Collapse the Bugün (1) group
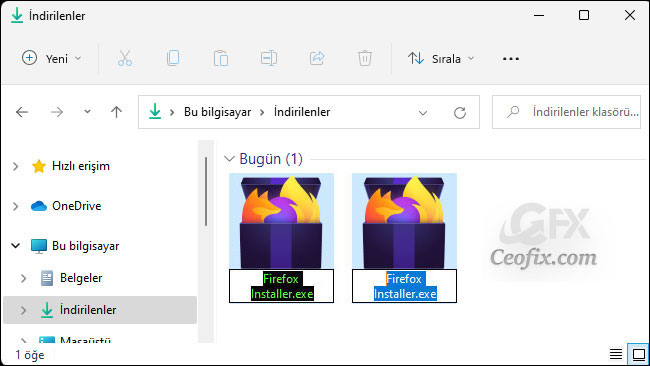Screen dimensions: 650x366 pos(229,159)
